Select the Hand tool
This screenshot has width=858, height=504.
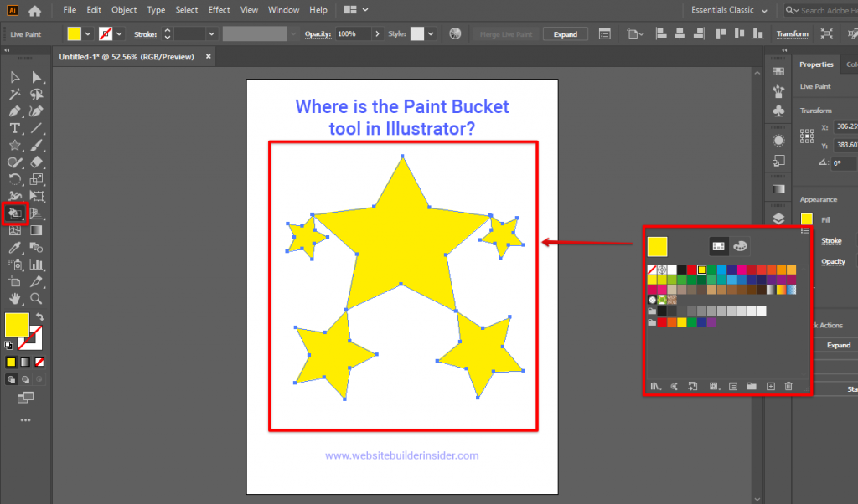[x=14, y=299]
